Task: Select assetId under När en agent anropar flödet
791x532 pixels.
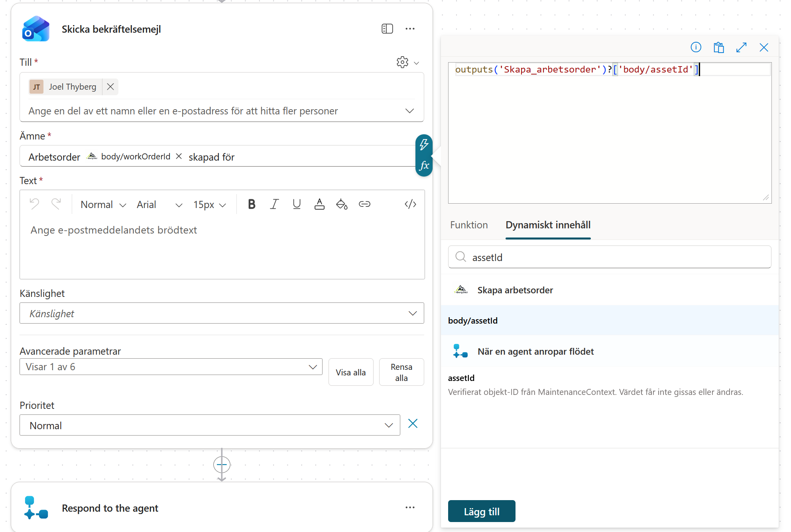Action: [610, 385]
